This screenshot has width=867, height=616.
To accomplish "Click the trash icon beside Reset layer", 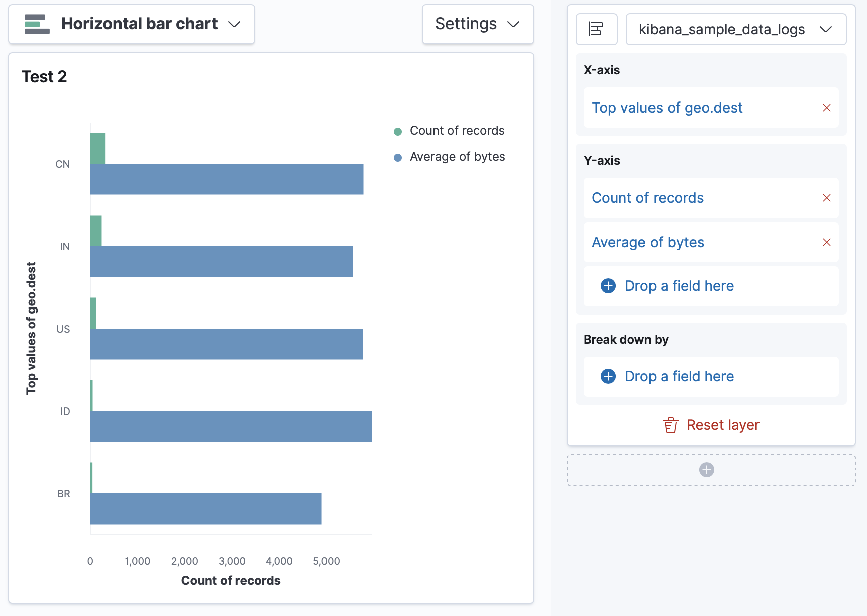I will click(670, 425).
